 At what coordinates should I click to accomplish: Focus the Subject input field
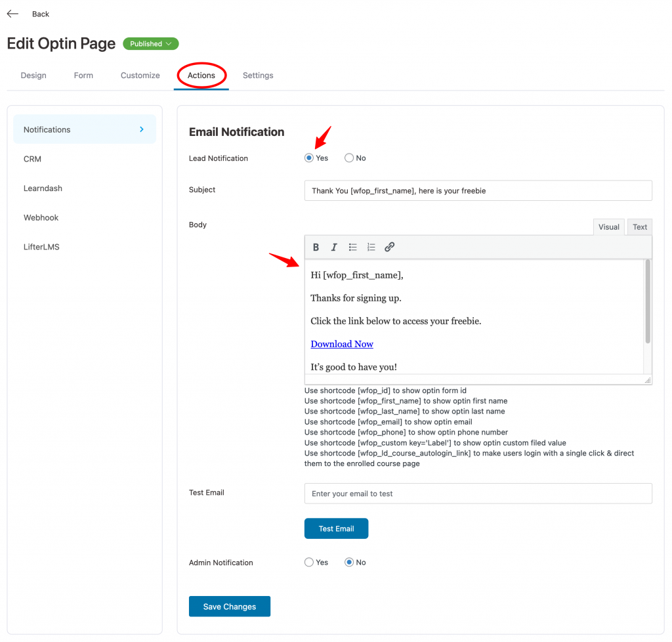click(478, 191)
